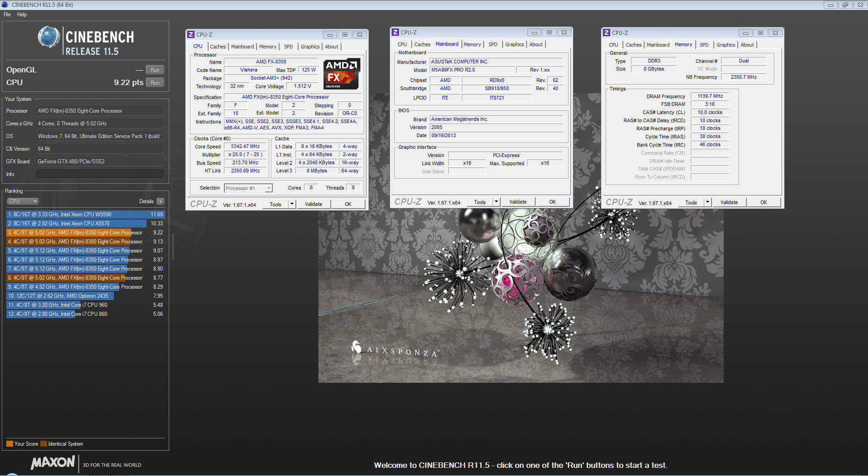868x476 pixels.
Task: Open Graphics tab in first CPU-Z window
Action: (310, 47)
